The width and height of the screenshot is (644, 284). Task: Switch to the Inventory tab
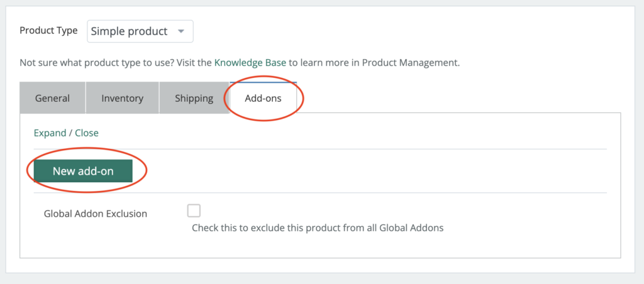coord(123,98)
